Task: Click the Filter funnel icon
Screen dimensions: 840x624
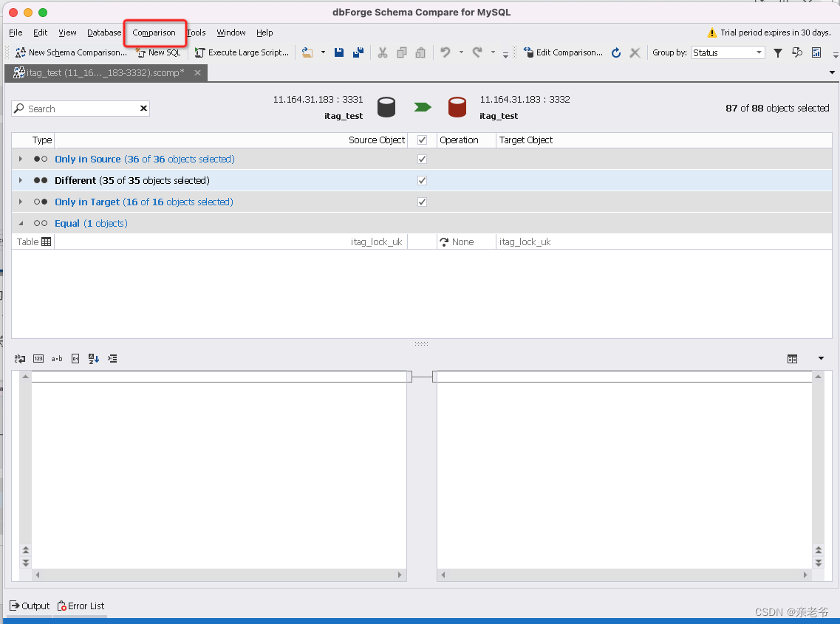Action: (778, 52)
